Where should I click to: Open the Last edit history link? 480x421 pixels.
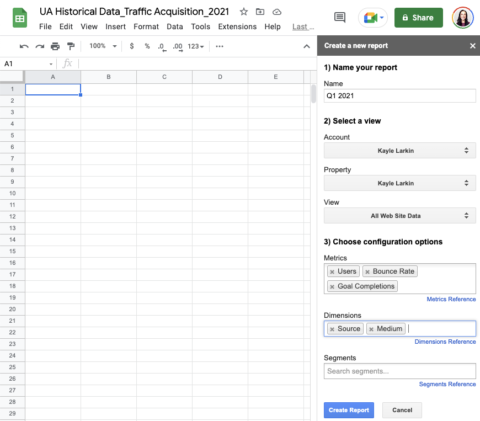303,27
